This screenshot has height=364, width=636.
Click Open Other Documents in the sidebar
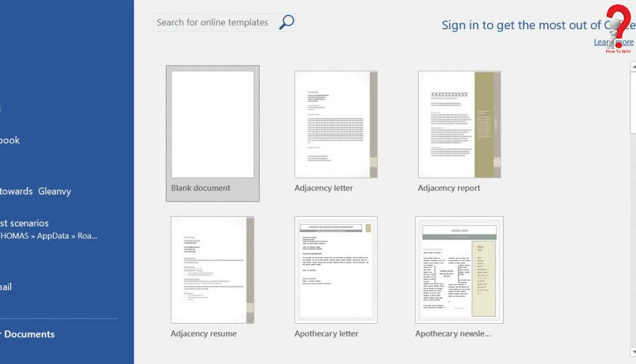click(28, 334)
